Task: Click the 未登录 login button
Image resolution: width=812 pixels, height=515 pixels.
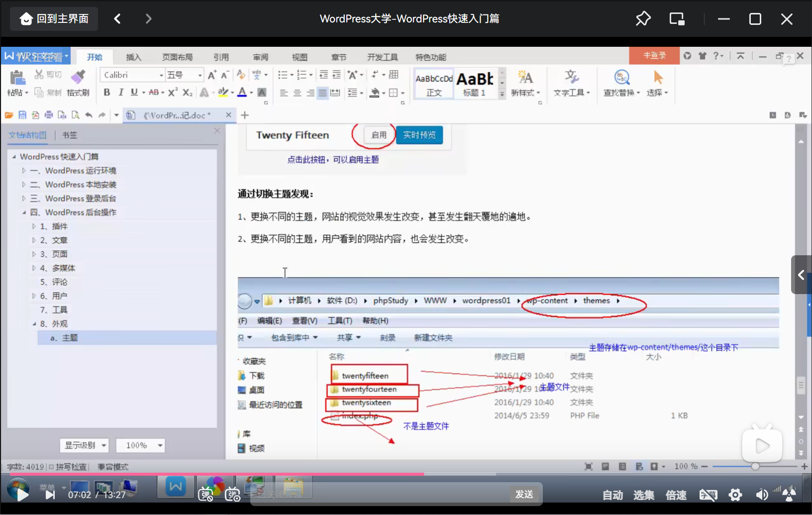Action: click(654, 56)
